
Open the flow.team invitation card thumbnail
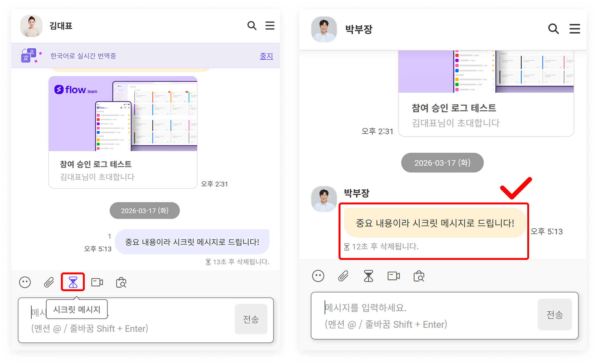[x=123, y=113]
